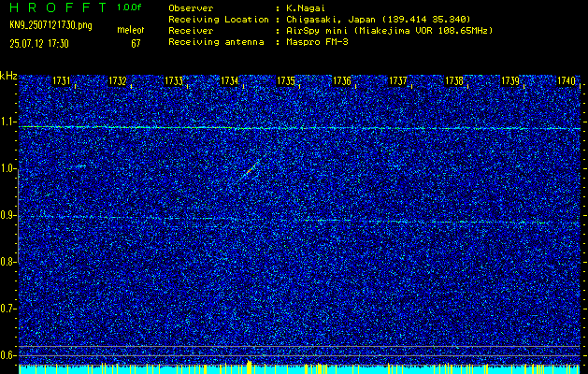The image size is (588, 374).
Task: Click the version label 1.0.0f
Action: (x=129, y=7)
